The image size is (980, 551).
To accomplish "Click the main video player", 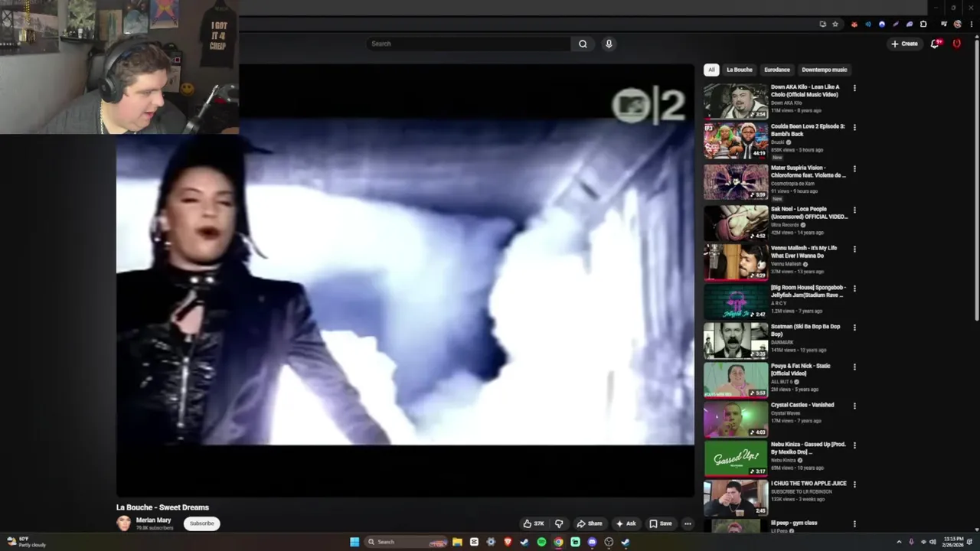I will point(405,280).
